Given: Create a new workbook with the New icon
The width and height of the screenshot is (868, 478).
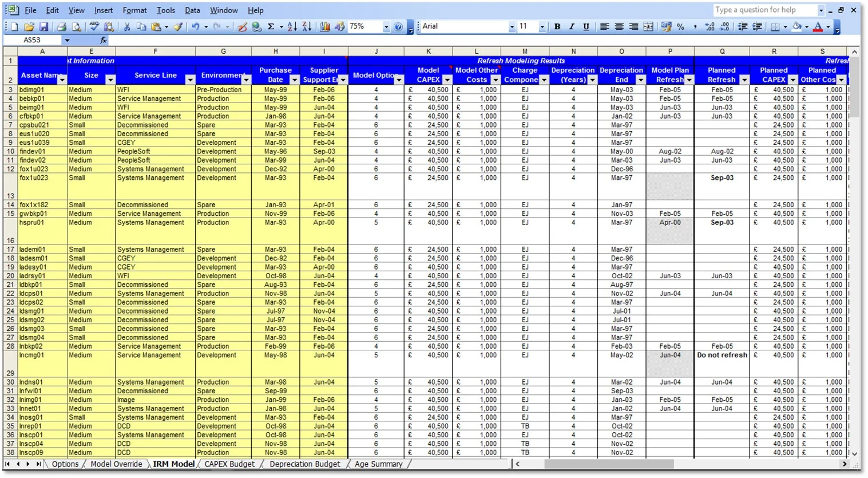Looking at the screenshot, I should coord(15,26).
